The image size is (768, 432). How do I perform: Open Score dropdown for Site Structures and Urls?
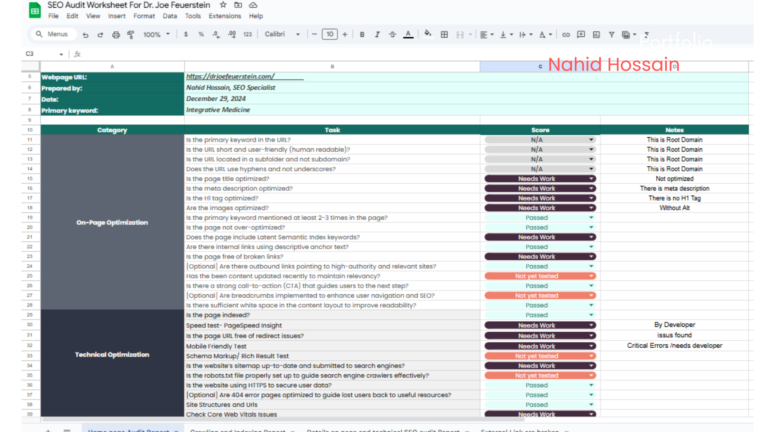(x=591, y=405)
